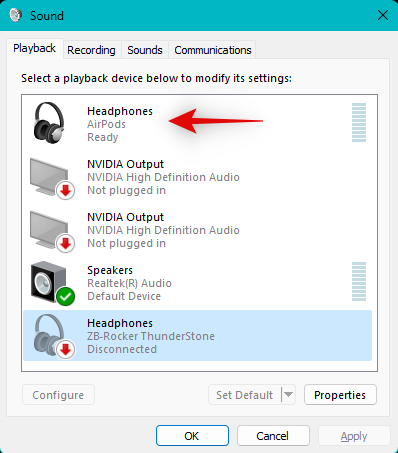Click the 'Default Device' status text
Viewport: 398px width, 453px height.
124,296
